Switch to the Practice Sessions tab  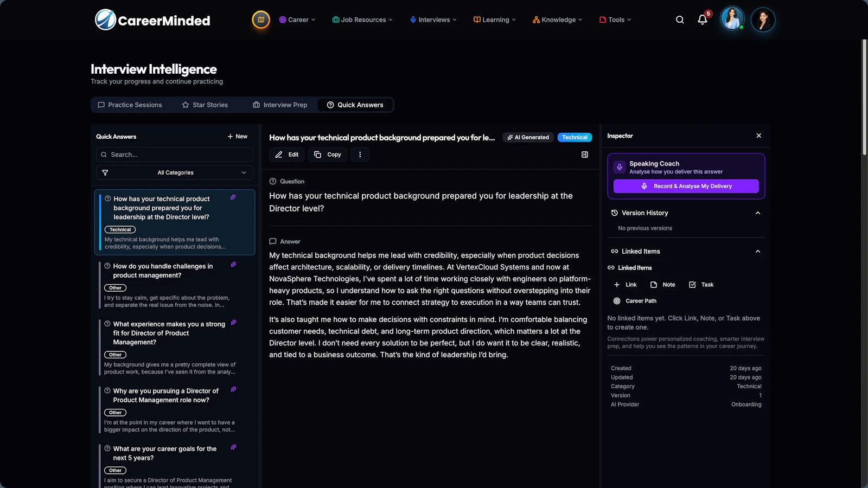[130, 105]
